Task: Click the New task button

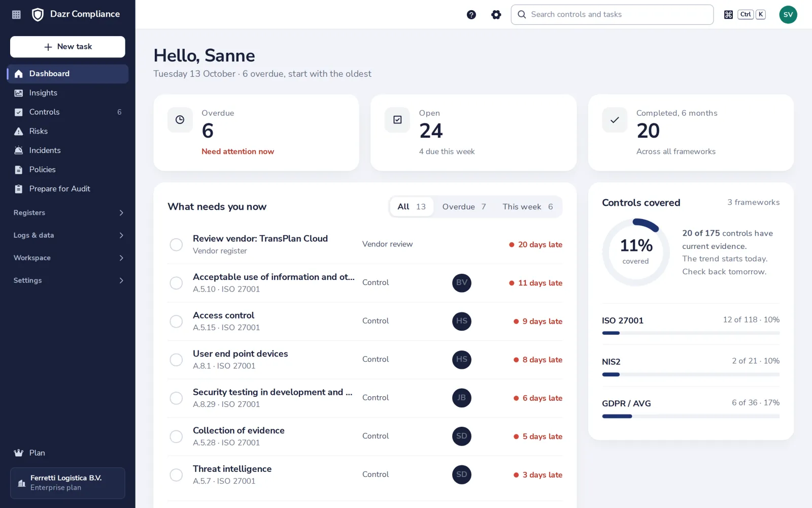Action: [67, 47]
